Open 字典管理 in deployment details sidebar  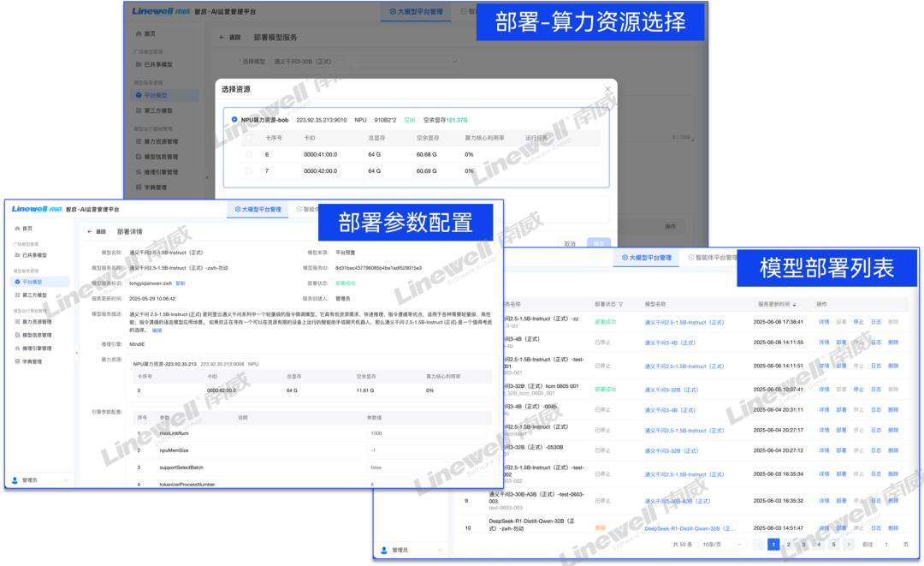[32, 361]
